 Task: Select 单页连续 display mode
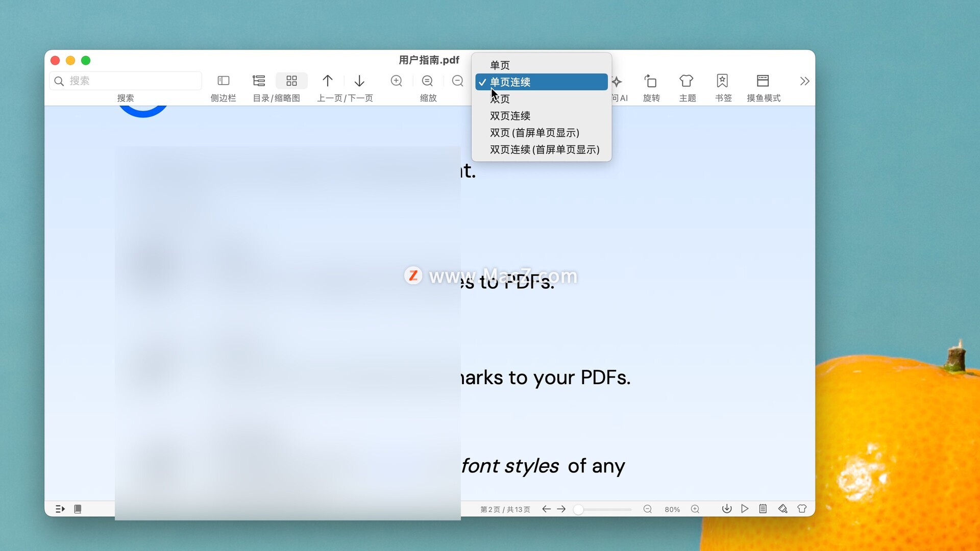pos(542,82)
